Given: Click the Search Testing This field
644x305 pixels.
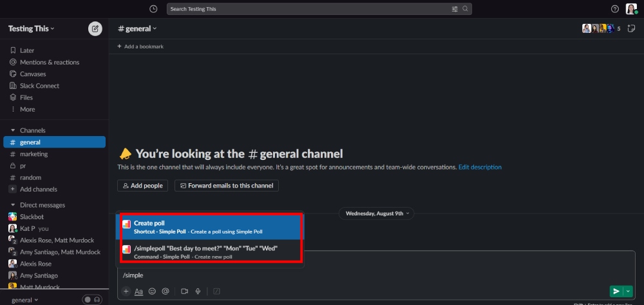Looking at the screenshot, I should pyautogui.click(x=319, y=8).
